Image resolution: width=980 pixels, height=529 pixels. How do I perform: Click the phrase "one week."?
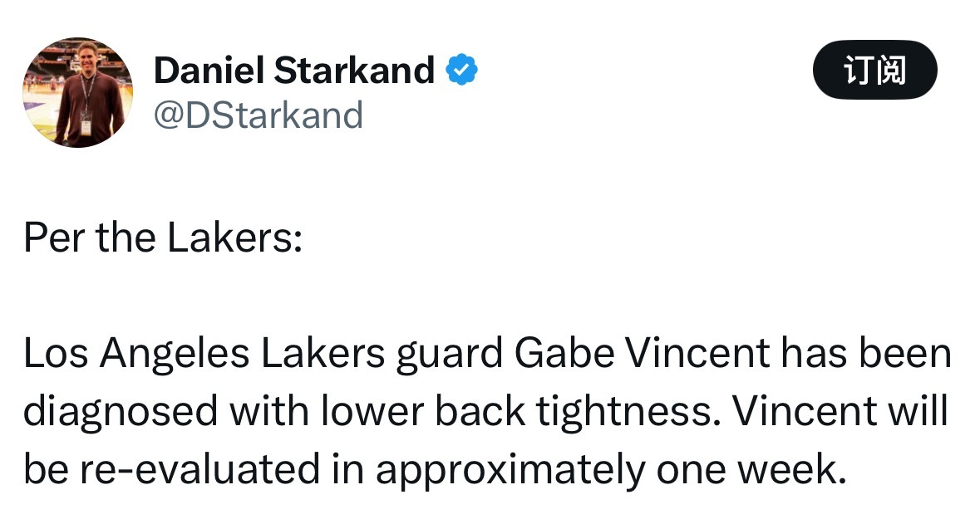pos(748,471)
